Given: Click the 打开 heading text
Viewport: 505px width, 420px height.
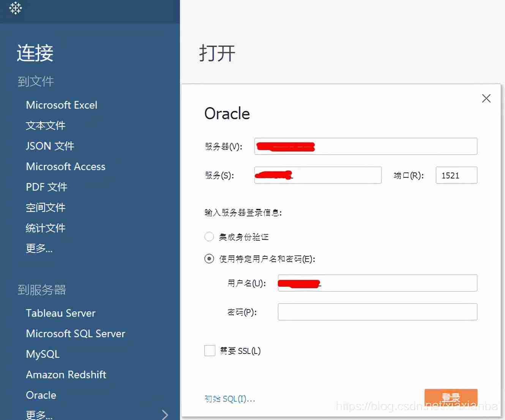Looking at the screenshot, I should 217,53.
